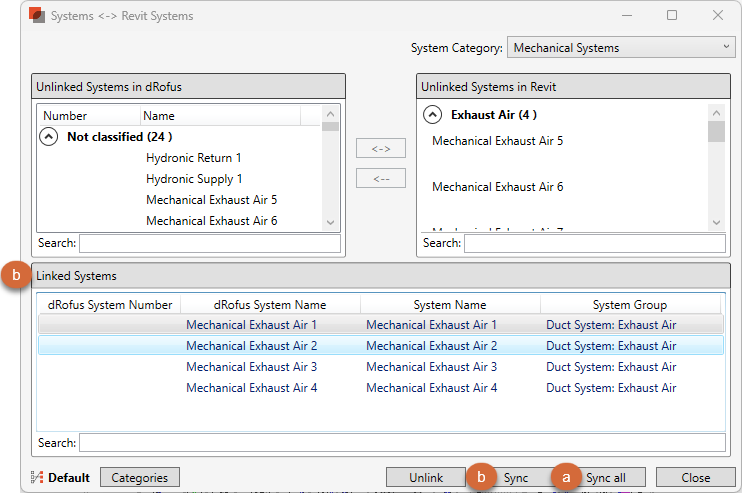Collapse the Not classified (24) group
This screenshot has width=742, height=493.
[x=49, y=137]
